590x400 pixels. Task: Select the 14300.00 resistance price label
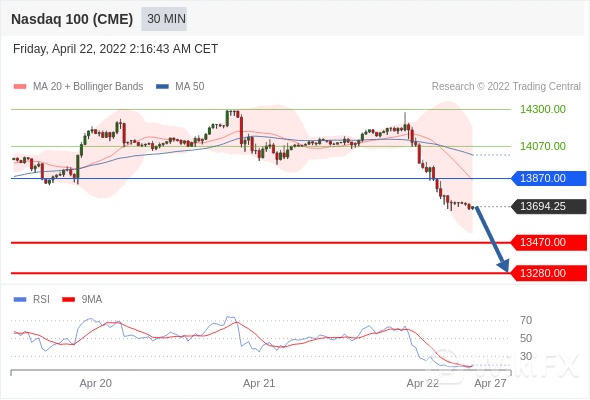(543, 110)
